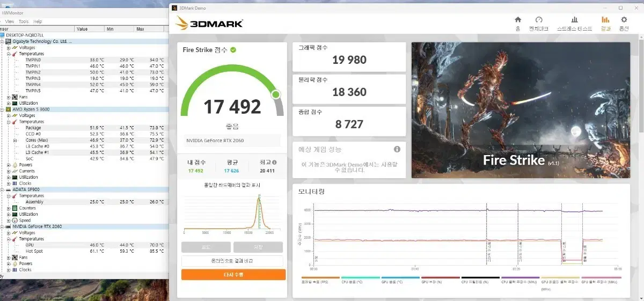This screenshot has height=301, width=644.
Task: Toggle the pink GPU 클럭 주파수 legend series
Action: [x=601, y=280]
